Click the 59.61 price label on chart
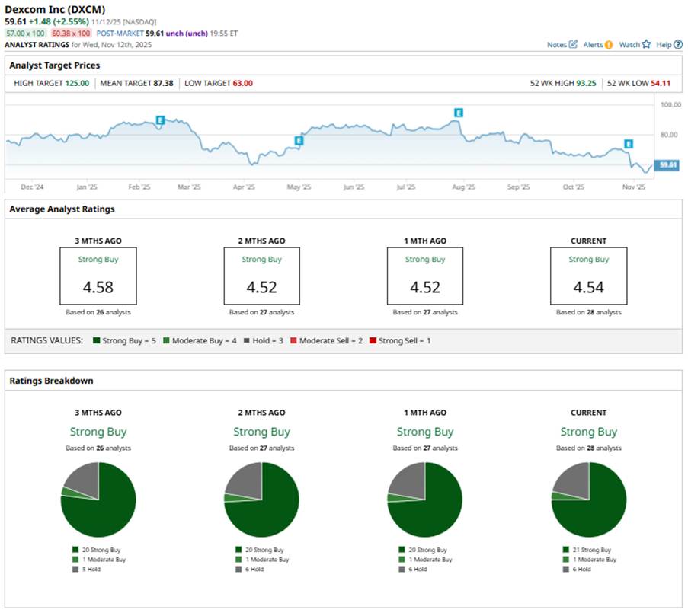 pyautogui.click(x=668, y=164)
